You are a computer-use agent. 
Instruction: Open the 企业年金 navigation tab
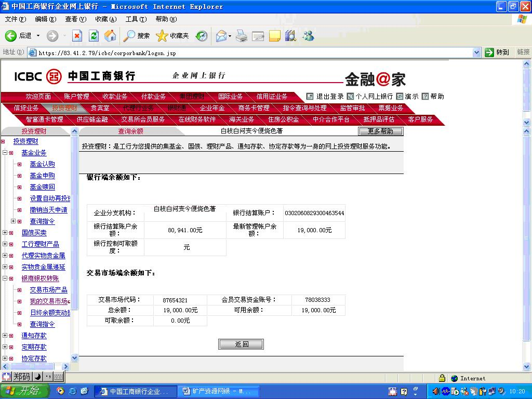tap(212, 108)
